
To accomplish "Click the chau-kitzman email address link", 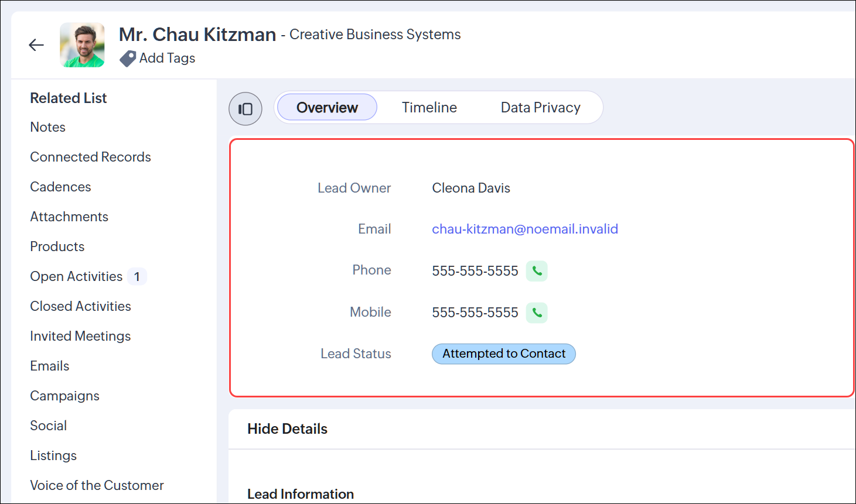I will [525, 229].
